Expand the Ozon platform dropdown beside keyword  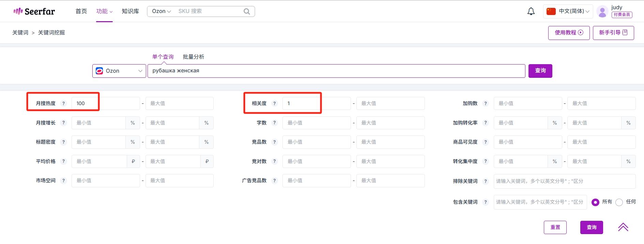tap(119, 71)
